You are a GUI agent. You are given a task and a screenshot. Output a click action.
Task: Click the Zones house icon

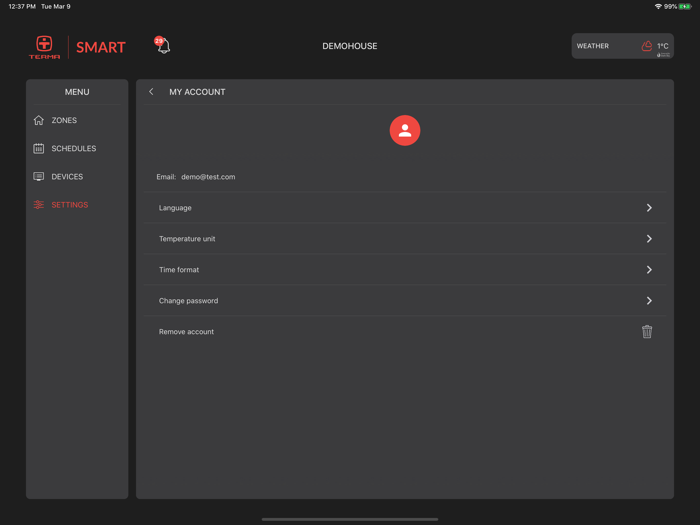(39, 120)
